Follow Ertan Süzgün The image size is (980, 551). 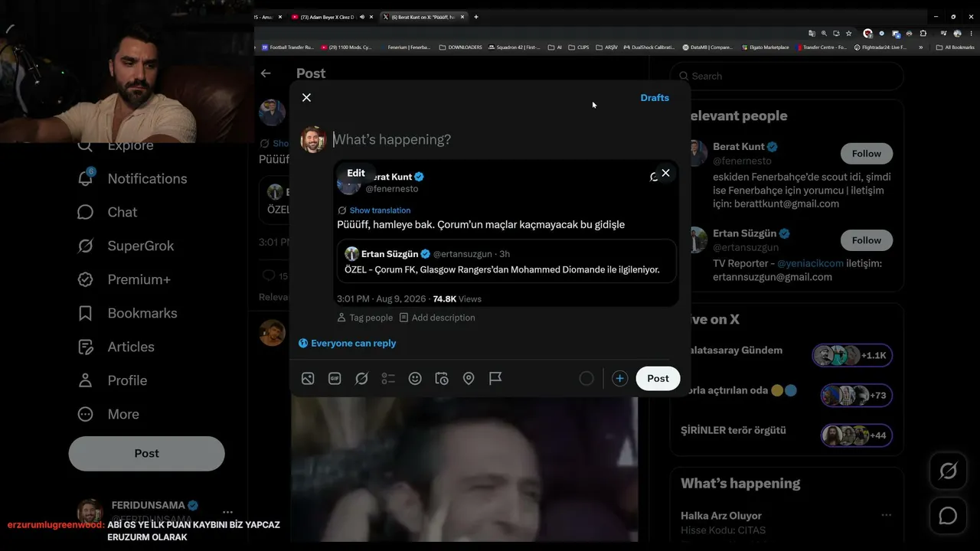click(x=867, y=240)
